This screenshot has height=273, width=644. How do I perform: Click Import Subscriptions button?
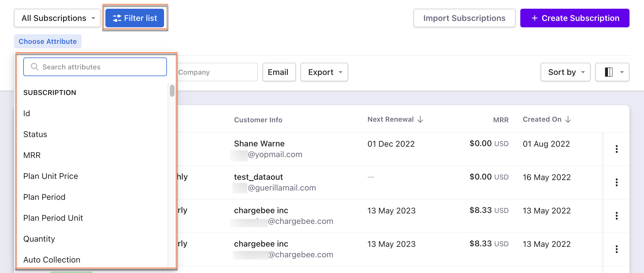(464, 18)
